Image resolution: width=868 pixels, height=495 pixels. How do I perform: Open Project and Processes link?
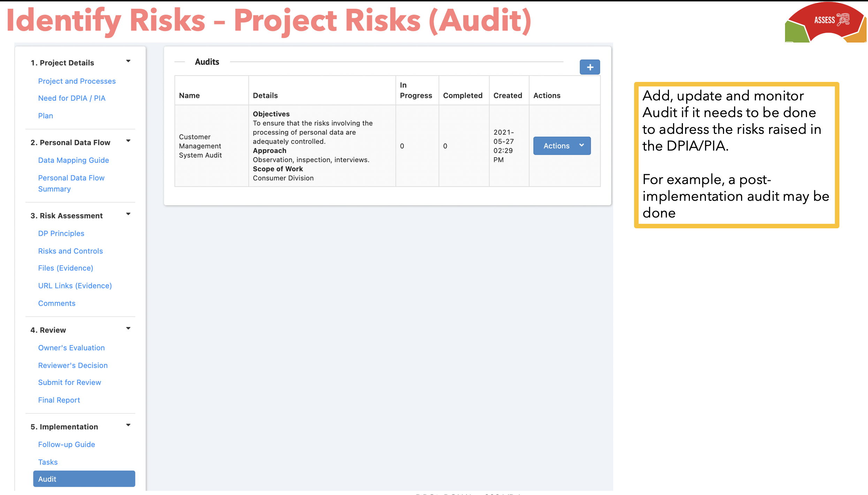(x=77, y=81)
